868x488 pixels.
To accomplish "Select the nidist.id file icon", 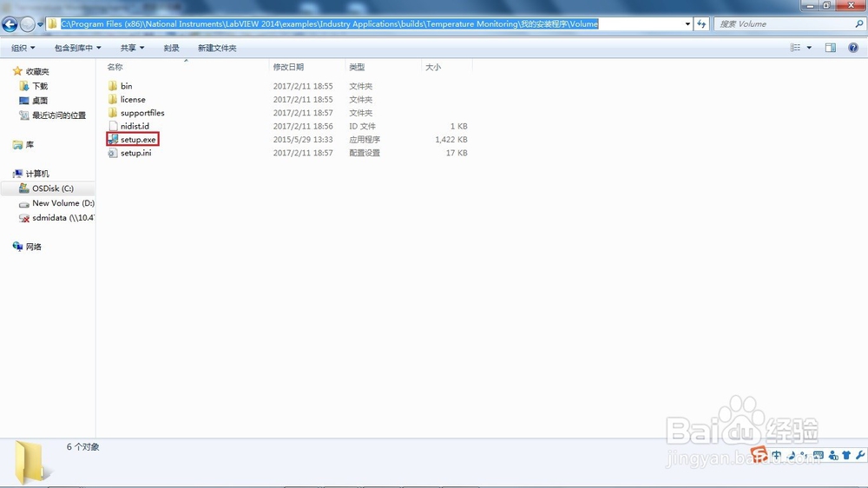I will [113, 126].
